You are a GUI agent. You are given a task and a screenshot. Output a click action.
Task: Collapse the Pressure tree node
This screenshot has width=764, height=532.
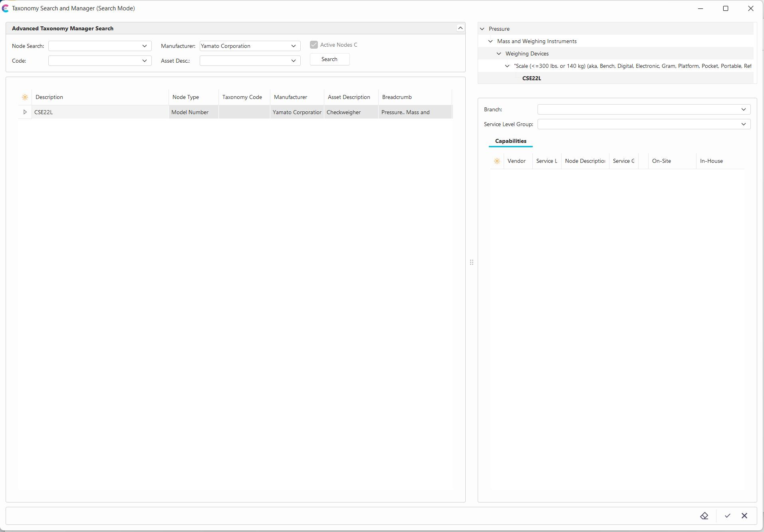[482, 29]
